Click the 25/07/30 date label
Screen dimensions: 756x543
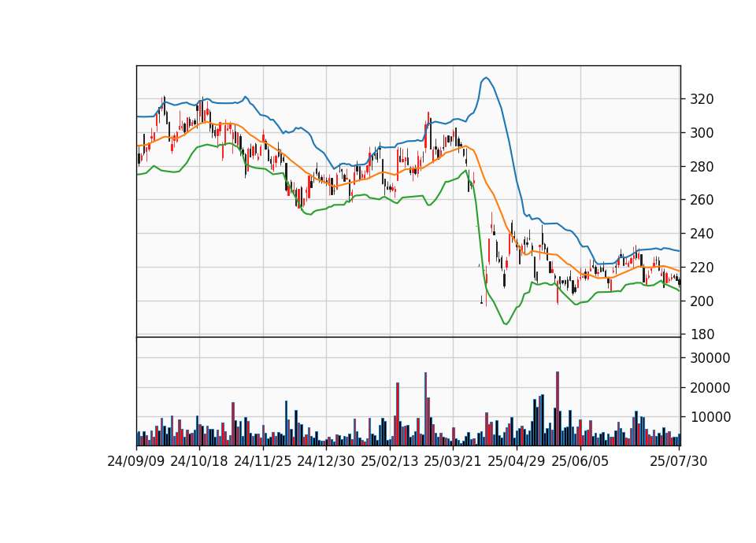click(x=679, y=462)
